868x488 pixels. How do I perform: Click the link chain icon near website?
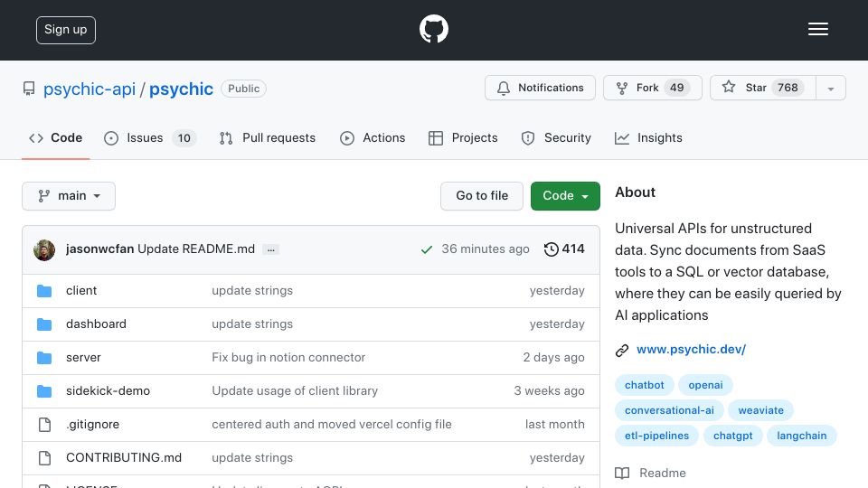pos(622,351)
